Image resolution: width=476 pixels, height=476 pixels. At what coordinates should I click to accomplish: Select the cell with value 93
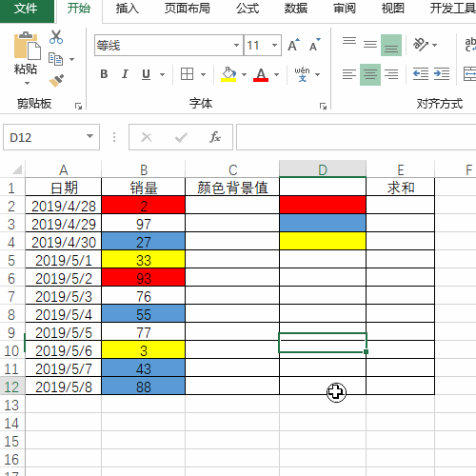pos(144,277)
